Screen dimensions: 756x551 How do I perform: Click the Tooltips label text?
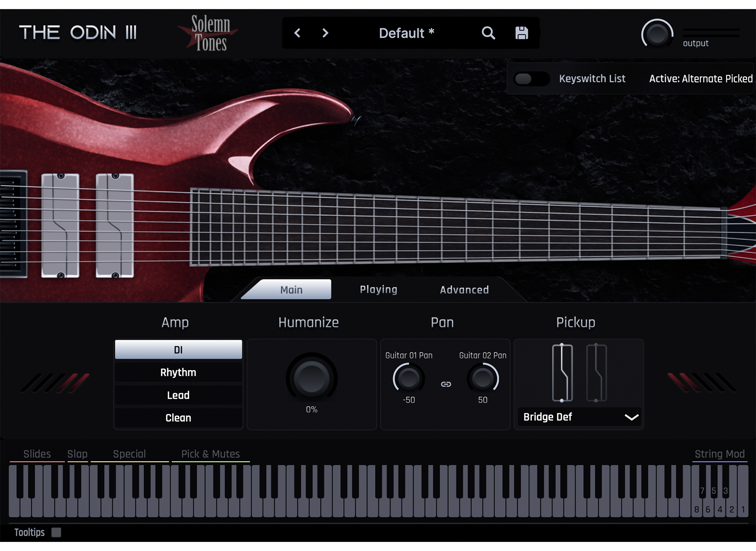[x=30, y=533]
